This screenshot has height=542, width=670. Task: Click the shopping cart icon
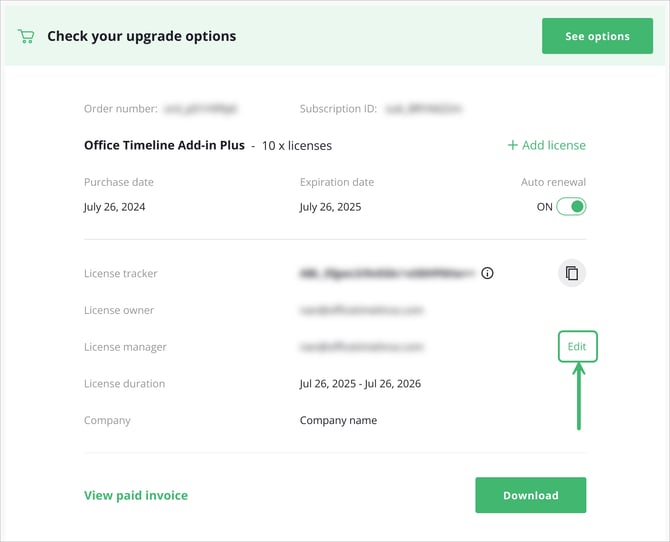(26, 36)
